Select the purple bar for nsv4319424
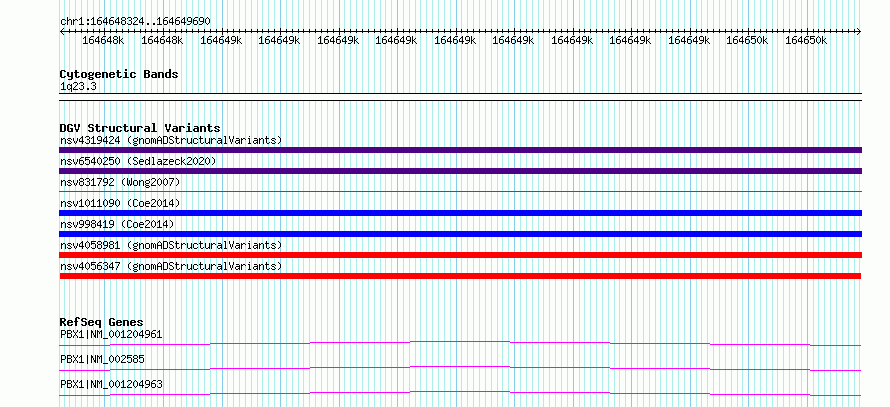This screenshot has width=890, height=407. point(460,150)
